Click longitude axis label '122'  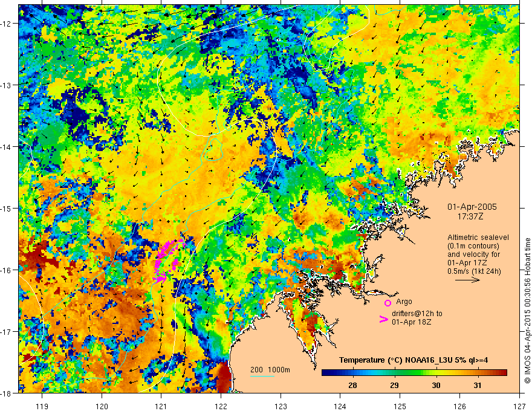click(221, 406)
